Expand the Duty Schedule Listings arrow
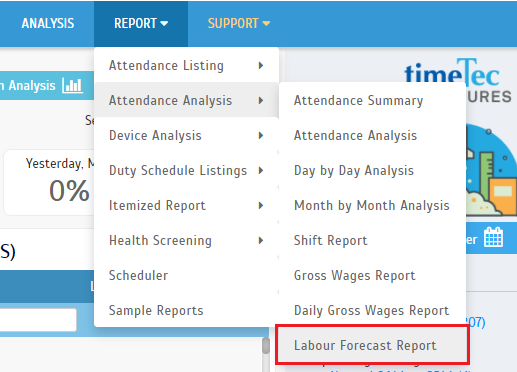 point(261,170)
